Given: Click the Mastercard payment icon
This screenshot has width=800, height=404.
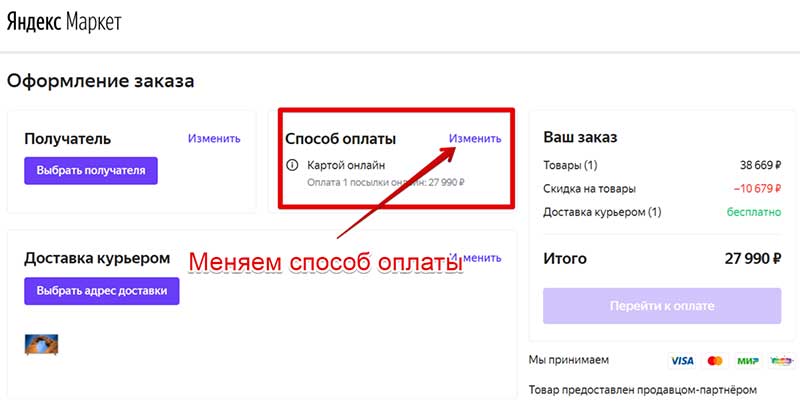Looking at the screenshot, I should coord(715,361).
